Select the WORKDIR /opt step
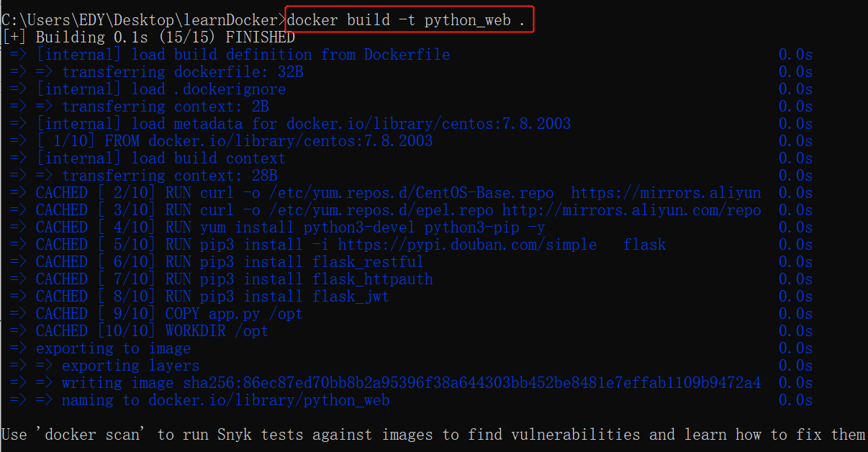Screen dimensions: 868x452 [x=217, y=331]
